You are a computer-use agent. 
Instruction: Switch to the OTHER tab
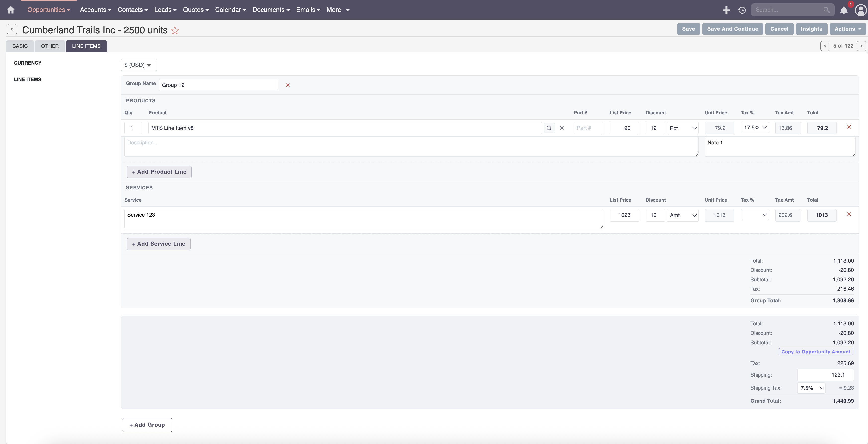tap(50, 46)
